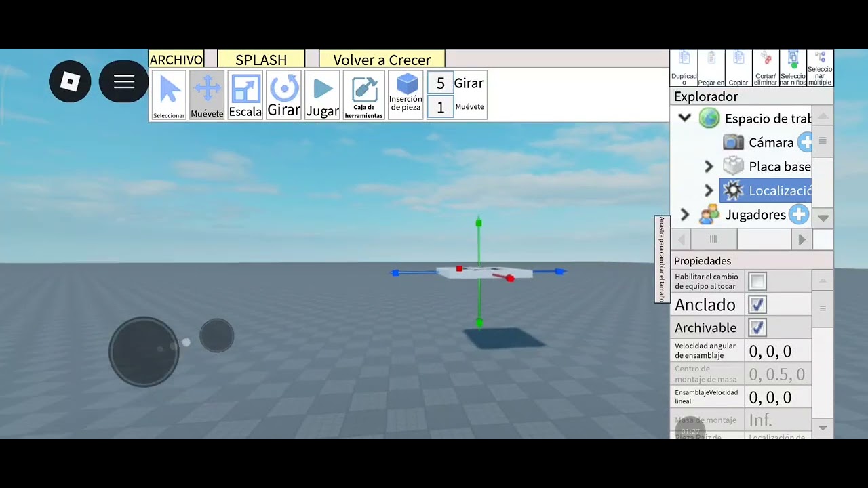Select Placa base in Explorer tree
The image size is (868, 488).
780,167
